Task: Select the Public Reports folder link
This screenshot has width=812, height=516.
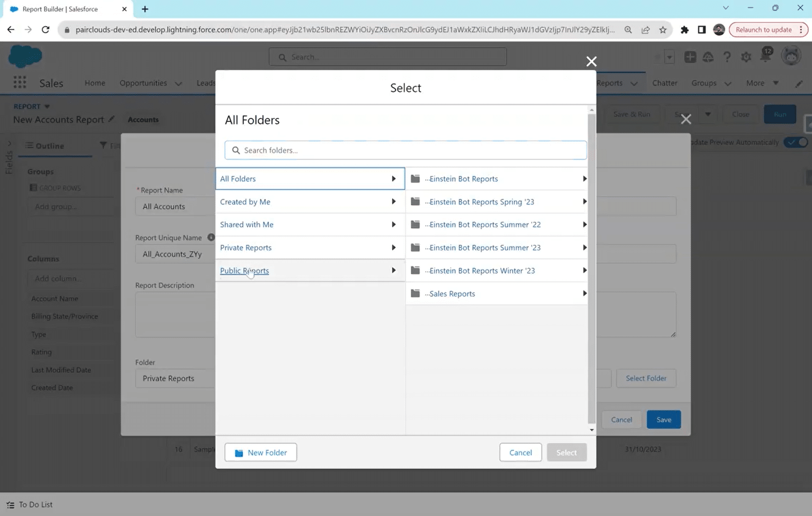Action: click(244, 270)
